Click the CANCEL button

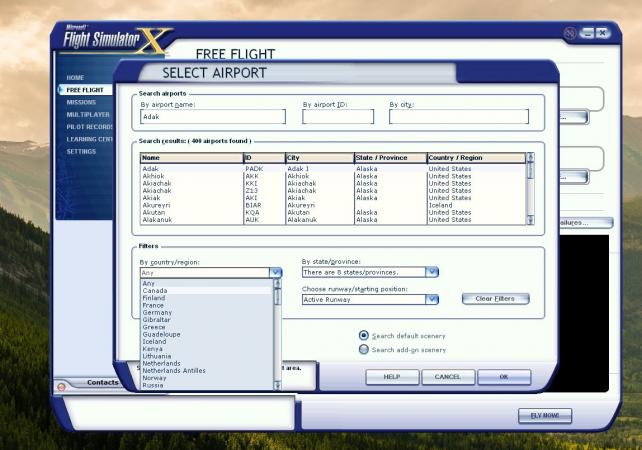point(448,377)
